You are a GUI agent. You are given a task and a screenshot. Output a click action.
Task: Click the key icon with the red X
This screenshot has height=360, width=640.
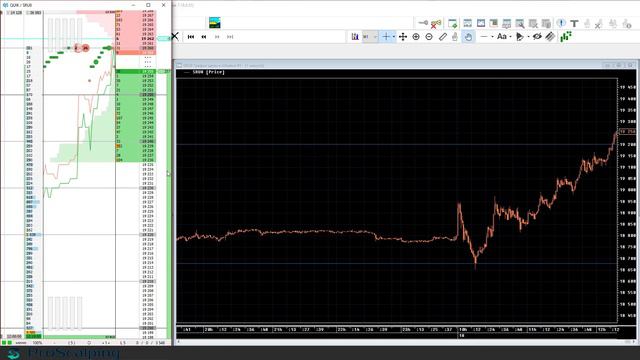[x=436, y=24]
